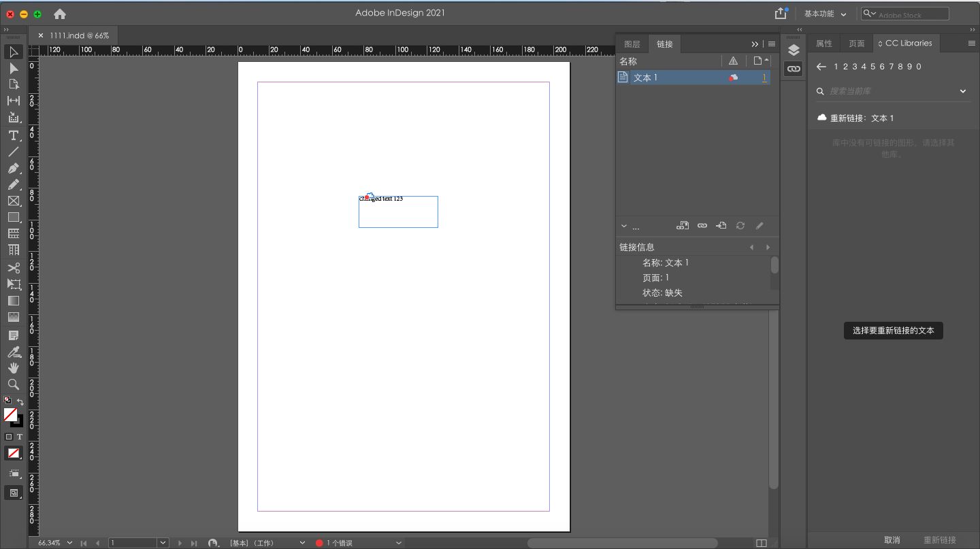Open the zoom percentage dropdown
The image size is (980, 549).
click(x=69, y=542)
